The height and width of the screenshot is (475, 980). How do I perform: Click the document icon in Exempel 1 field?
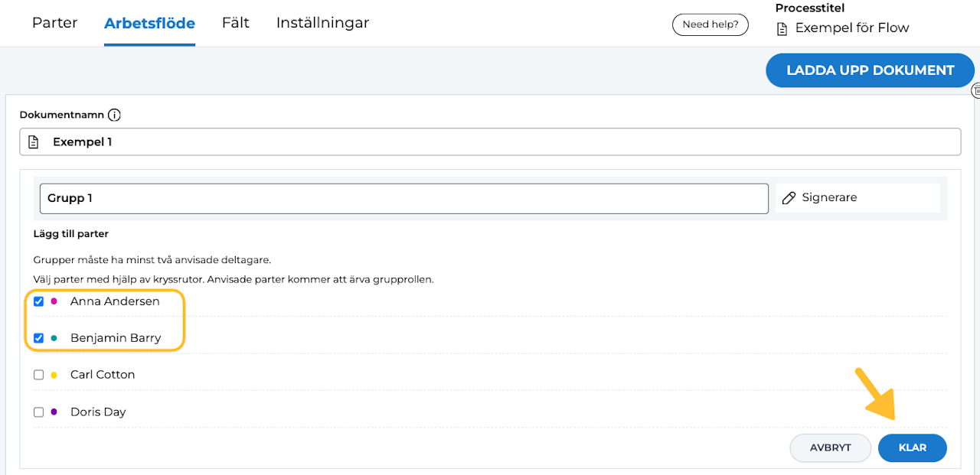point(33,142)
